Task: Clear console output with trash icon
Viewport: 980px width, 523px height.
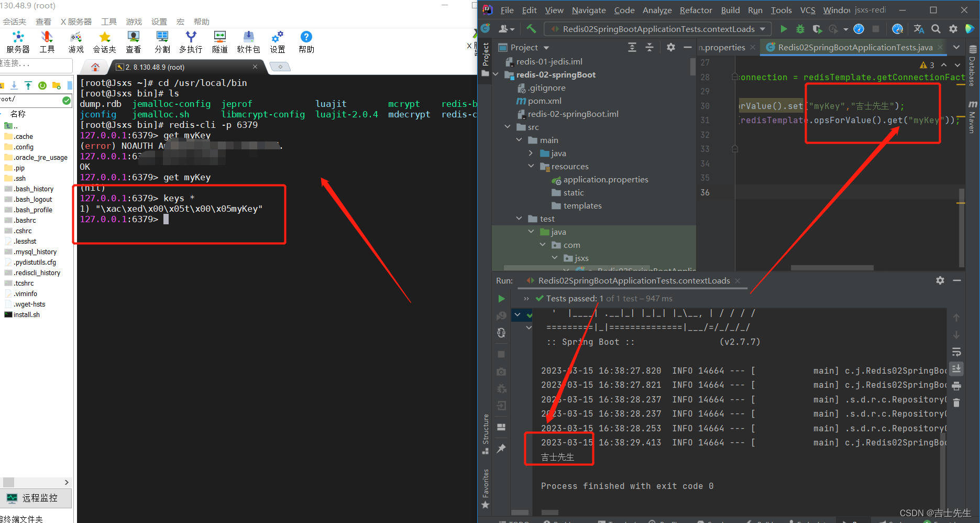Action: pyautogui.click(x=956, y=402)
